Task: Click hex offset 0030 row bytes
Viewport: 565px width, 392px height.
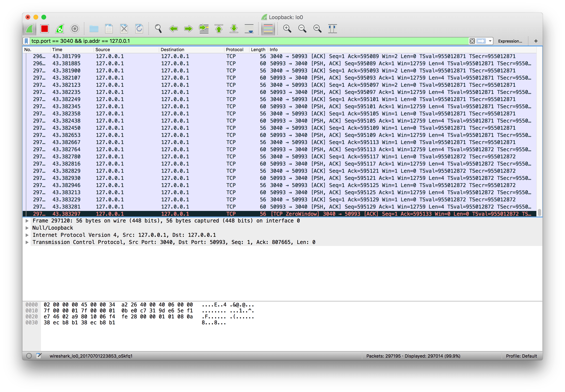Action: coord(79,323)
